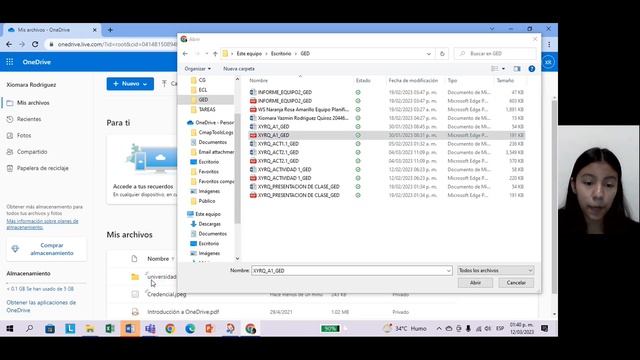640x360 pixels.
Task: Open Windows taskbar search
Action: 29,328
